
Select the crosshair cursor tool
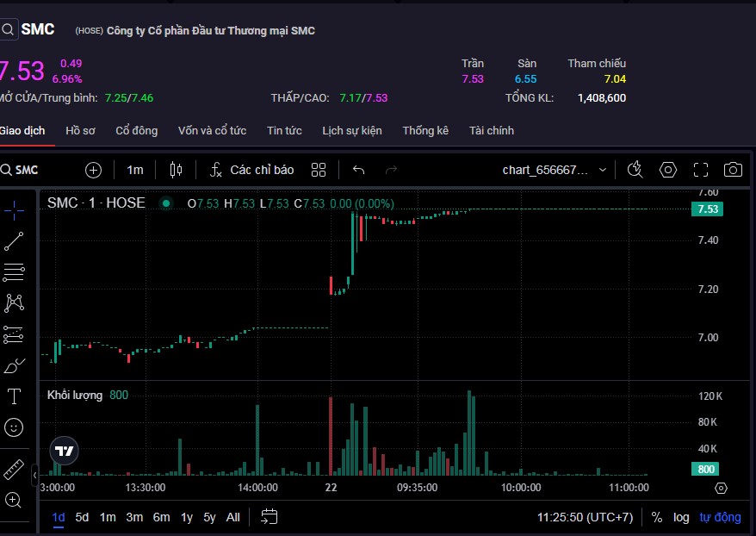point(14,209)
